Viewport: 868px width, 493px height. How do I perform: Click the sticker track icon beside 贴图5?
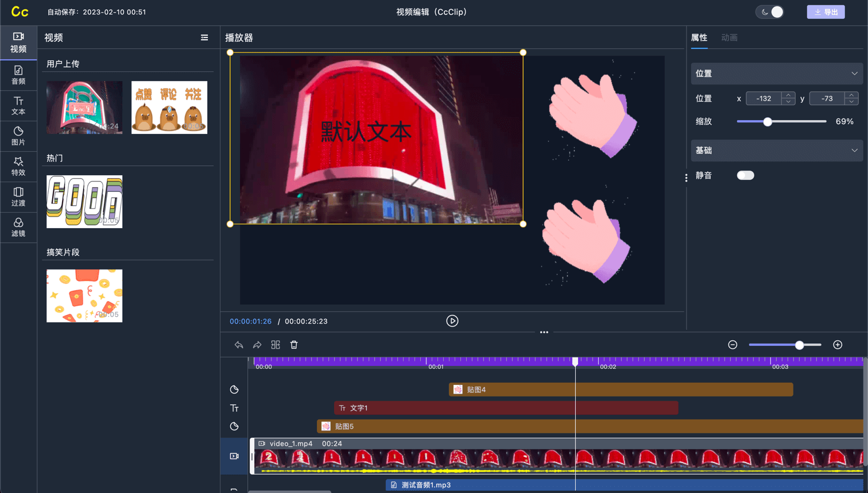234,426
